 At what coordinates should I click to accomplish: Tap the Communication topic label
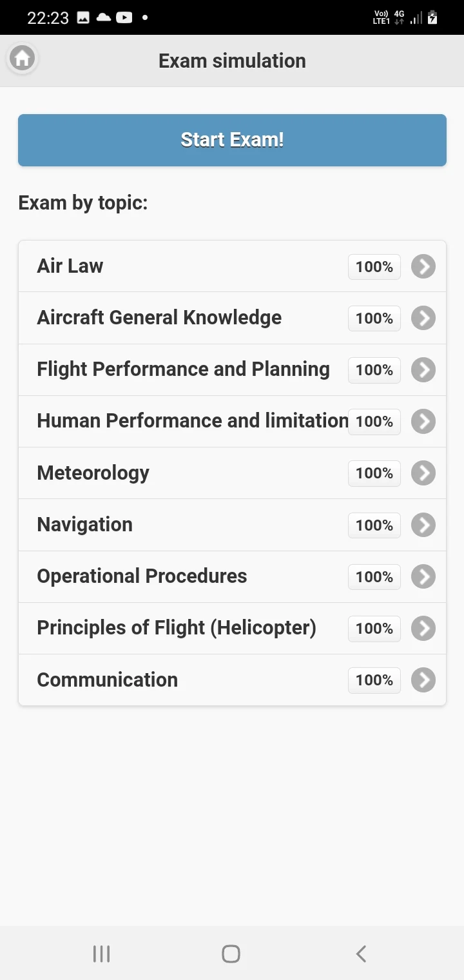click(108, 680)
